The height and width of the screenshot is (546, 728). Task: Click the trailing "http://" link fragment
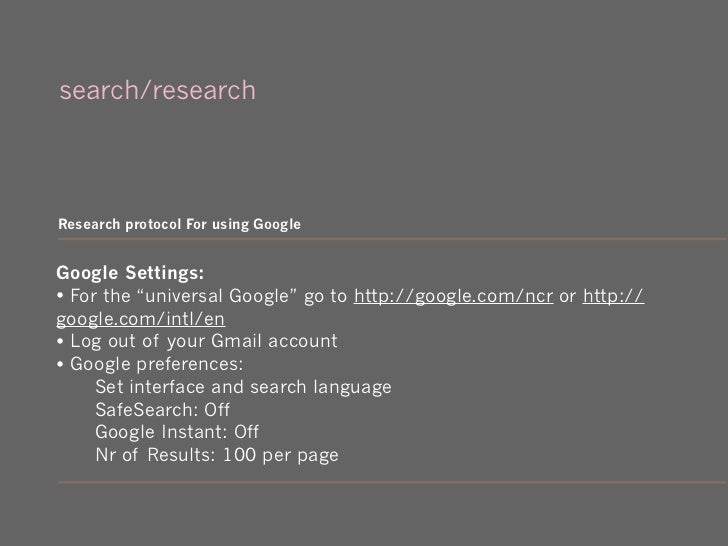click(x=613, y=296)
